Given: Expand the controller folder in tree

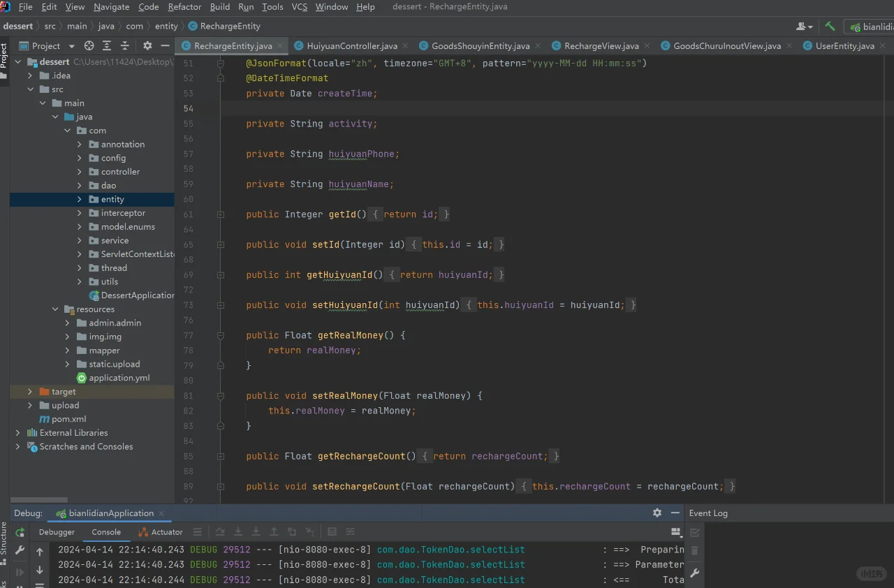Looking at the screenshot, I should [x=80, y=172].
